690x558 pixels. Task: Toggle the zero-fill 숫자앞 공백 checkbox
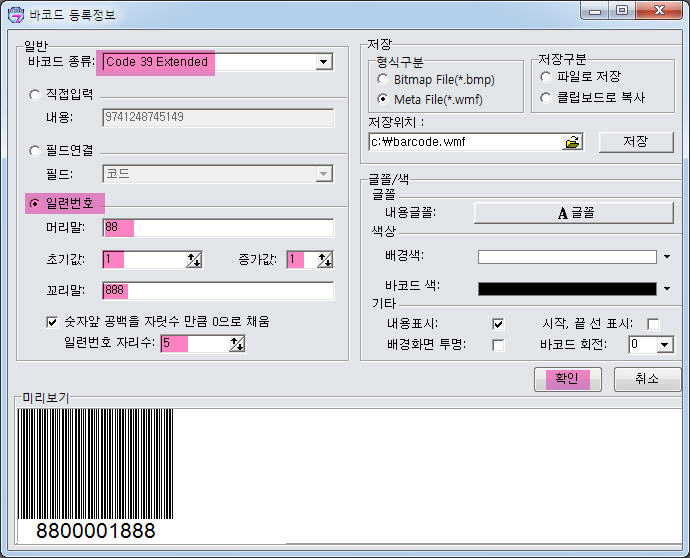(52, 322)
